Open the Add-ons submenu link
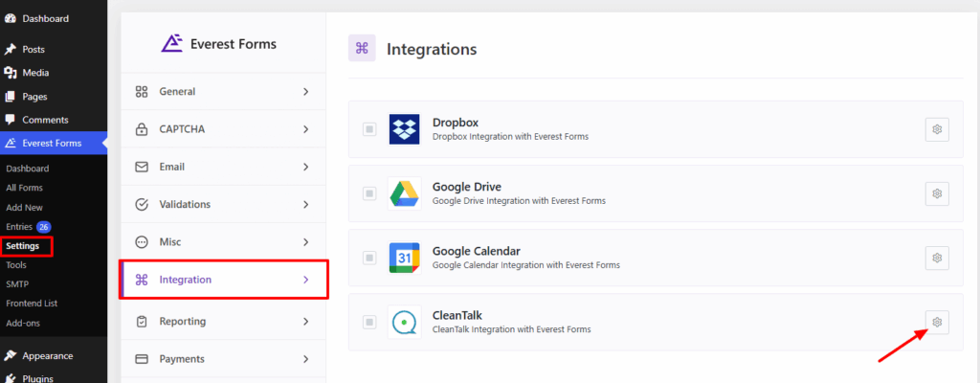This screenshot has width=980, height=383. [x=23, y=323]
